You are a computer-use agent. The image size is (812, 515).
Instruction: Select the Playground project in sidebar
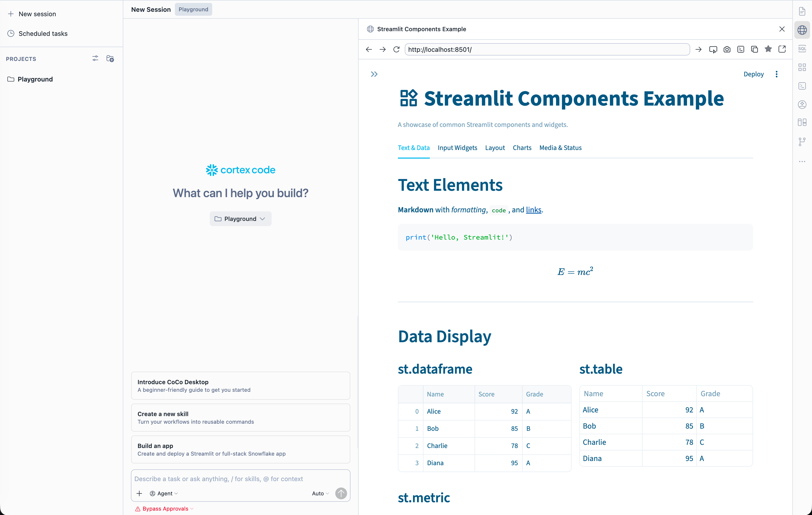point(30,79)
